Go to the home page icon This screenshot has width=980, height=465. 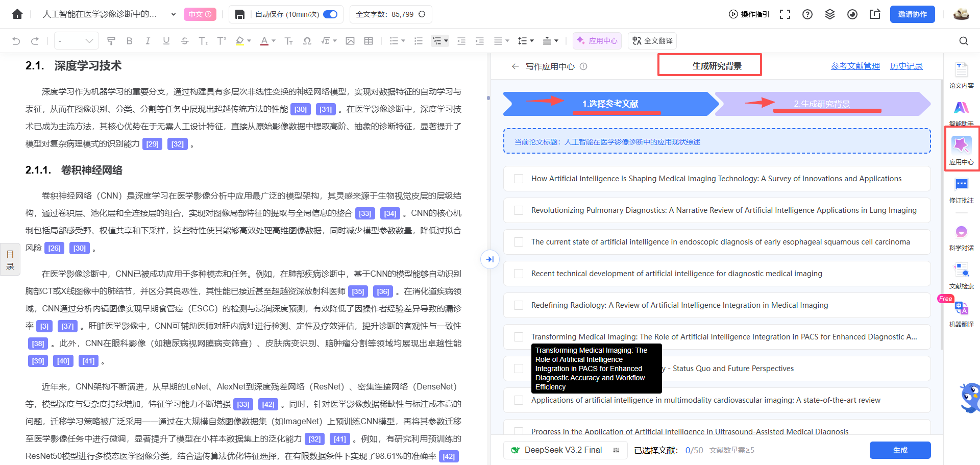(17, 14)
